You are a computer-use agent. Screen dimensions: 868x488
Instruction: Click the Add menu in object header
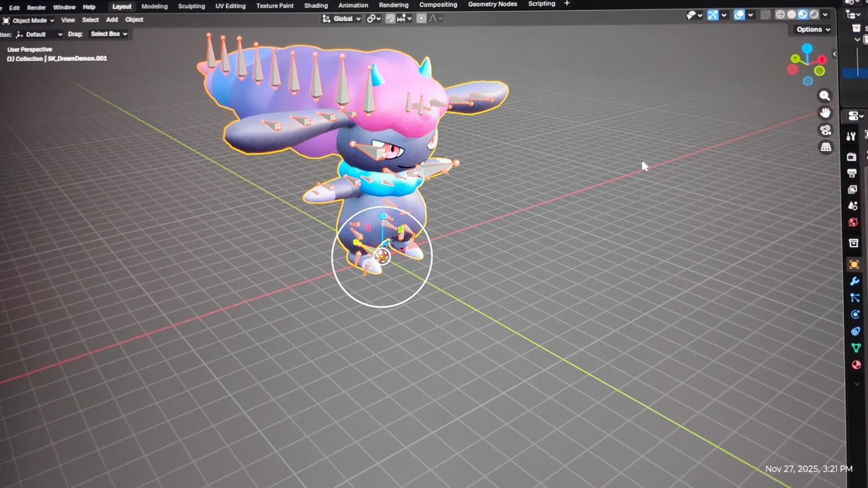(111, 19)
